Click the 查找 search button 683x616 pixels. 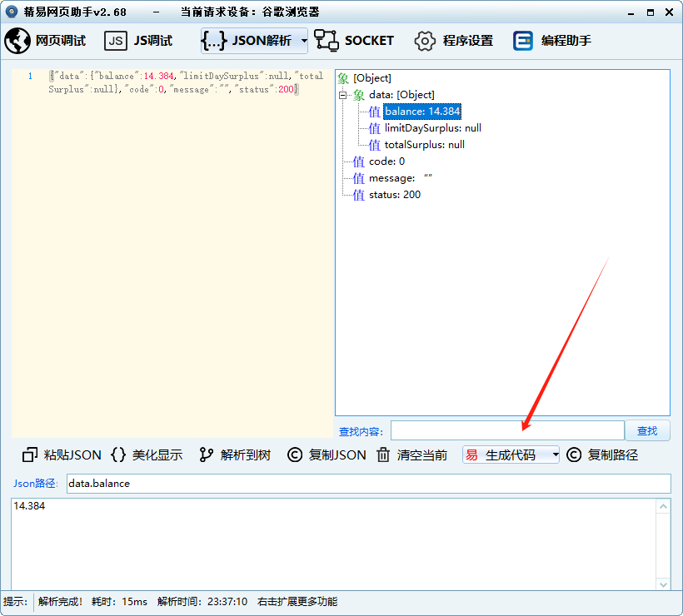point(647,431)
